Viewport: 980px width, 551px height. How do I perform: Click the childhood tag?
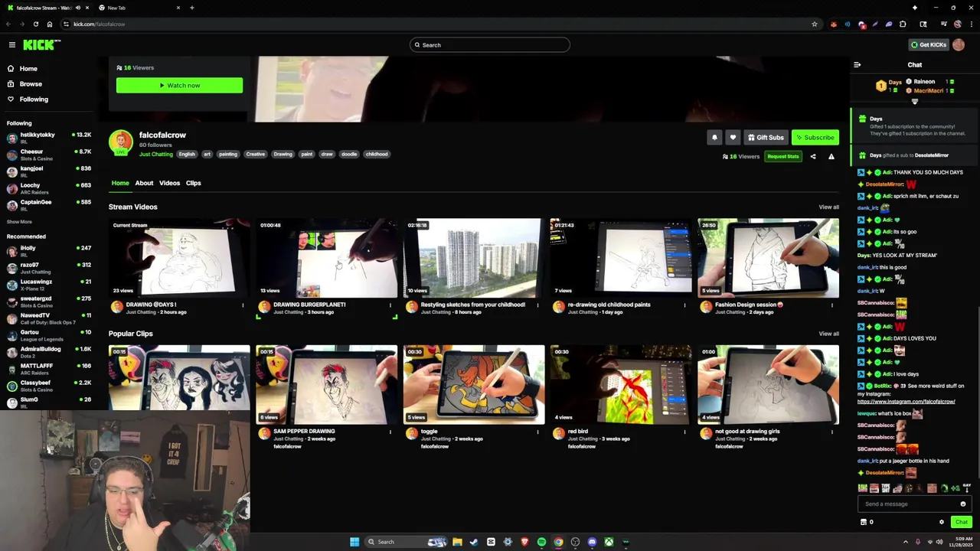click(377, 154)
